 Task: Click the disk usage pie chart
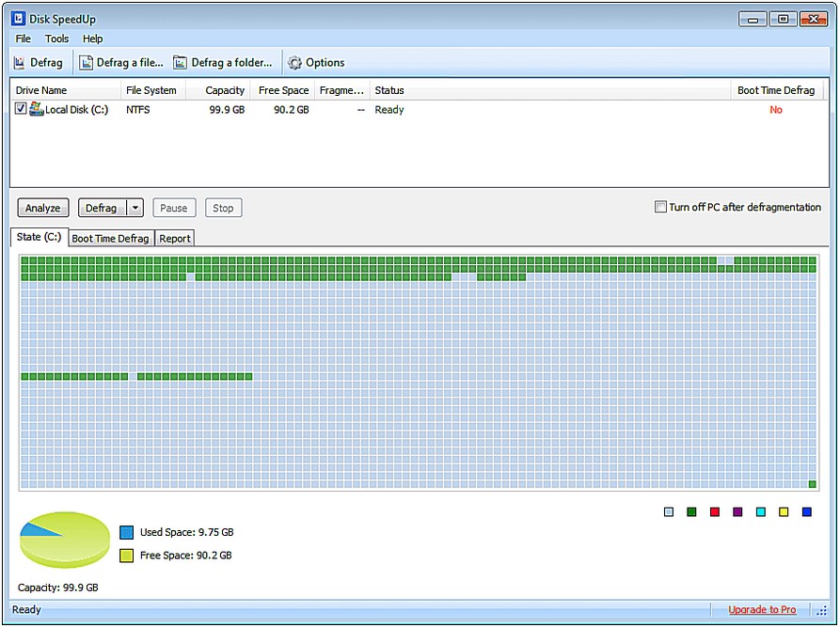[65, 540]
